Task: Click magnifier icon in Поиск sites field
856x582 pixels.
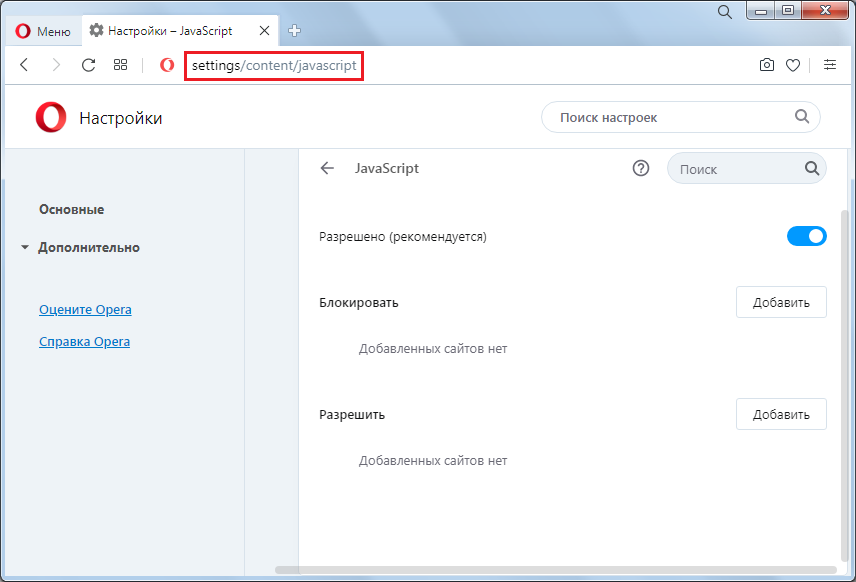Action: click(812, 168)
